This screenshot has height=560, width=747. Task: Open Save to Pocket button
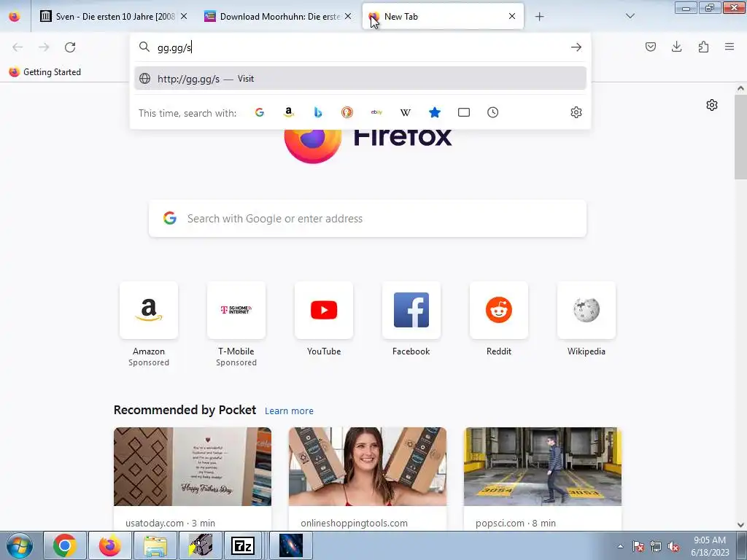coord(651,47)
